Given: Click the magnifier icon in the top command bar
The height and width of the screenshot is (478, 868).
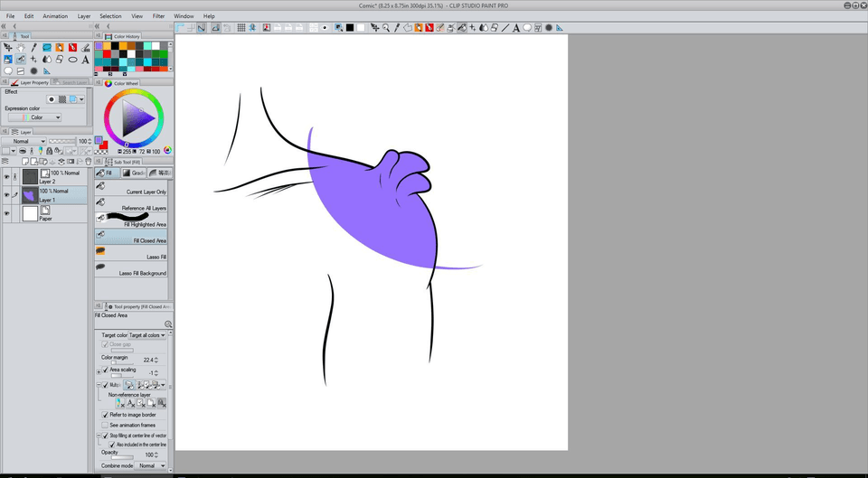Looking at the screenshot, I should point(385,28).
